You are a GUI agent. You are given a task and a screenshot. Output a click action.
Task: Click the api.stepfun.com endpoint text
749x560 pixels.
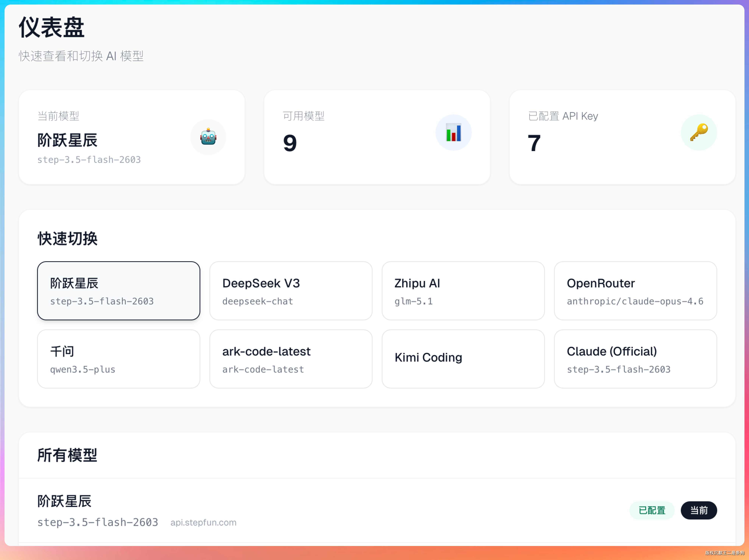click(203, 522)
